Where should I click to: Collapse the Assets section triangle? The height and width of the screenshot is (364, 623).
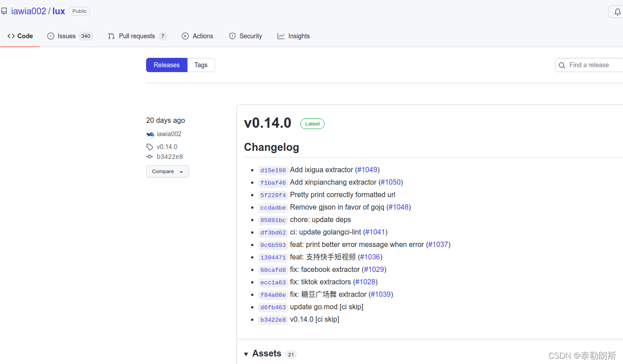click(246, 354)
